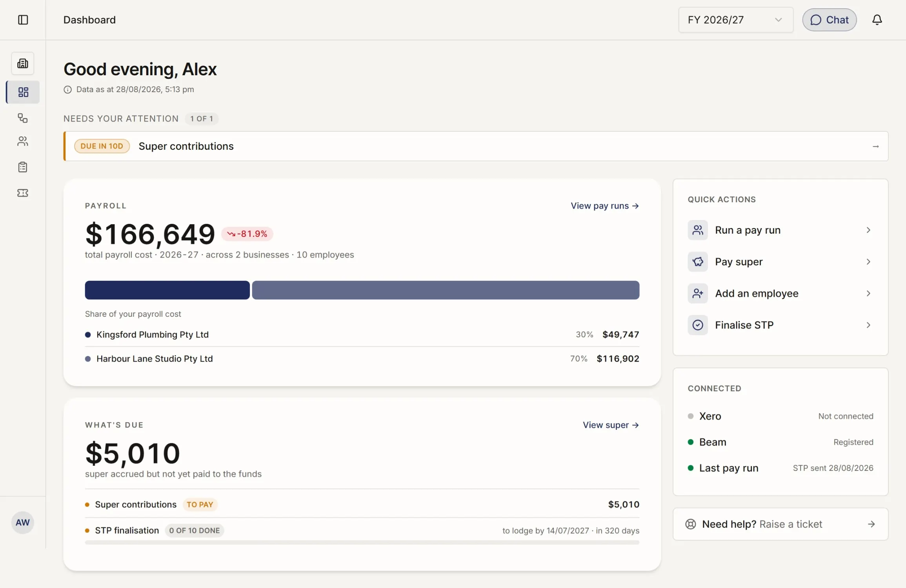Click the Not connected status text
Image resolution: width=906 pixels, height=588 pixels.
846,416
